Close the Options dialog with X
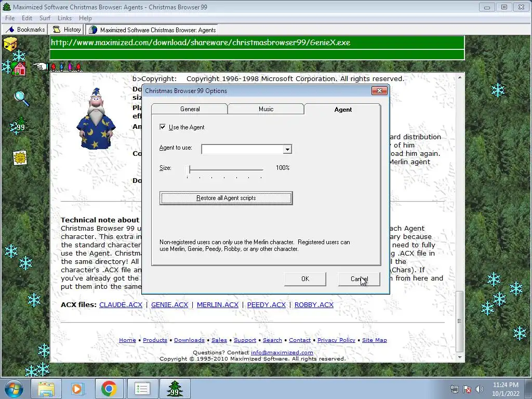The image size is (532, 399). click(379, 90)
